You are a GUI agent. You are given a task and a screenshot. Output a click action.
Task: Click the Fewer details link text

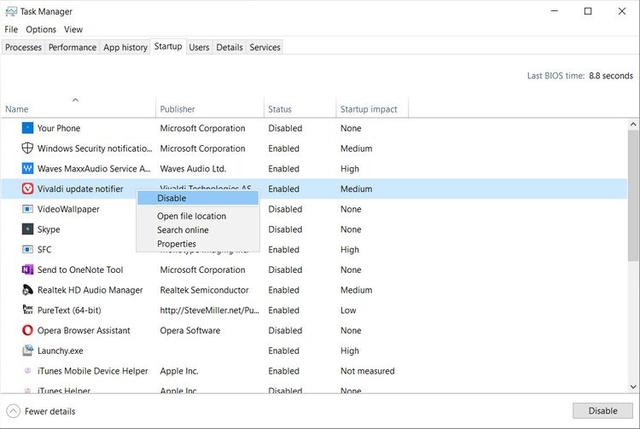click(x=50, y=411)
